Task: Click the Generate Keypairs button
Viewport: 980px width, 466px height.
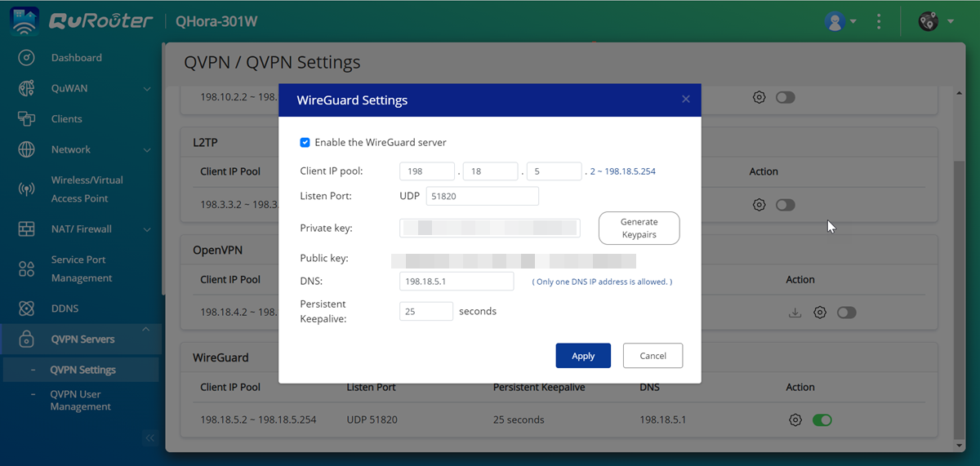Action: click(639, 229)
